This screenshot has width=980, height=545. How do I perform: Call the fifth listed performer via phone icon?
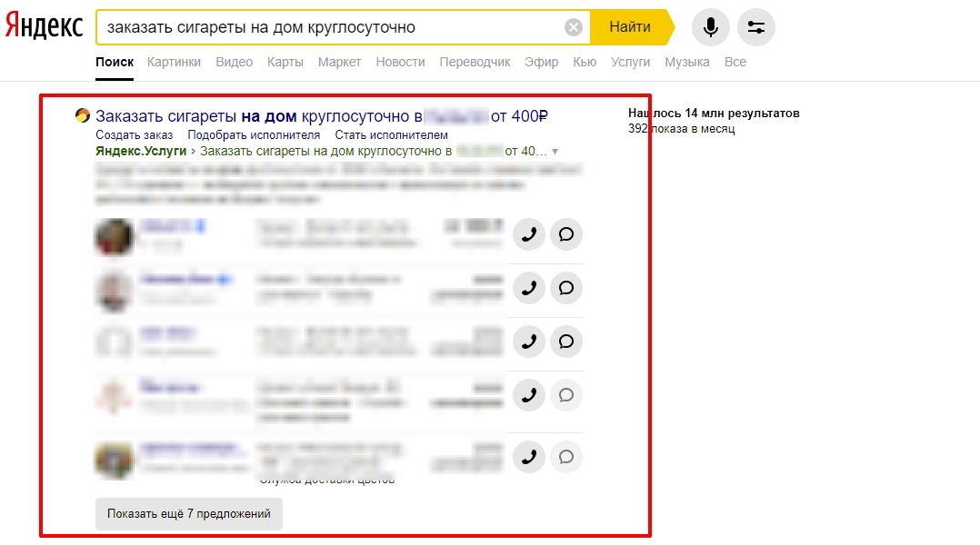coord(529,458)
